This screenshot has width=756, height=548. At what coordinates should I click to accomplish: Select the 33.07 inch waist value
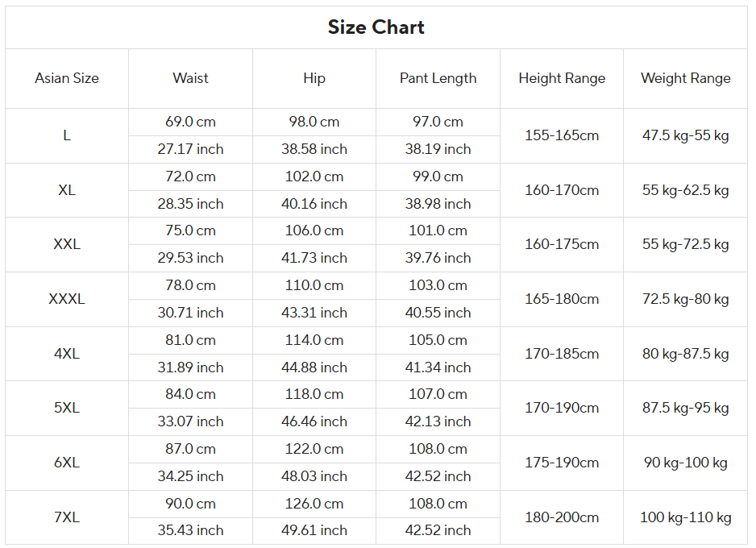pyautogui.click(x=190, y=421)
